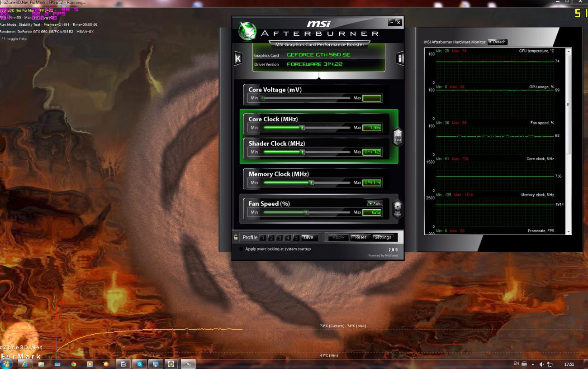Open Skype from the taskbar
Viewport: 588px width, 369px height.
[x=139, y=364]
